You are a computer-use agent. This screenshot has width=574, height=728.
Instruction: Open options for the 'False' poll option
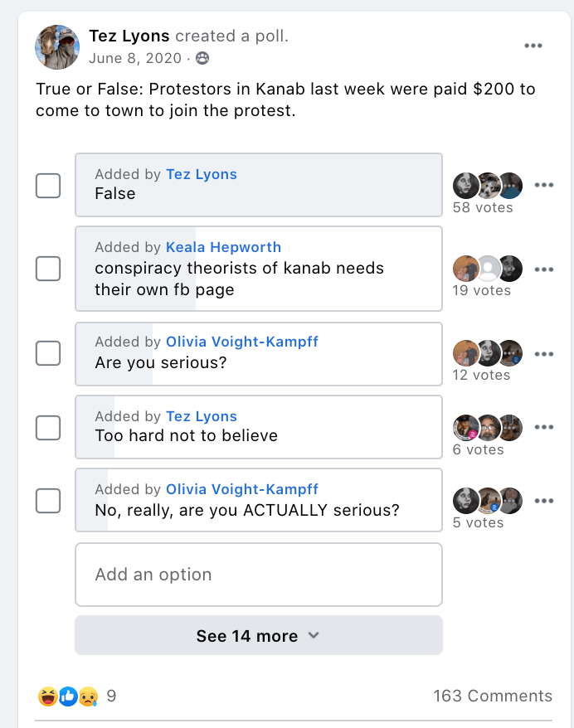544,185
